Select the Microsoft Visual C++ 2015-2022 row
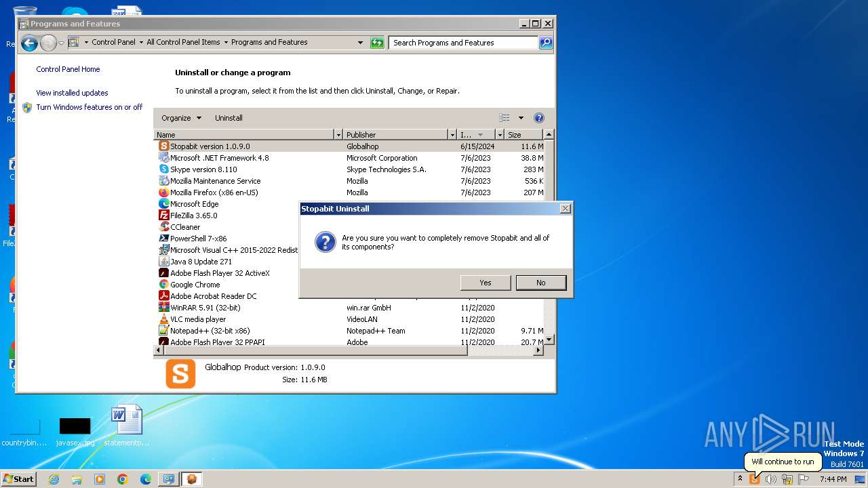The height and width of the screenshot is (488, 868). point(228,250)
